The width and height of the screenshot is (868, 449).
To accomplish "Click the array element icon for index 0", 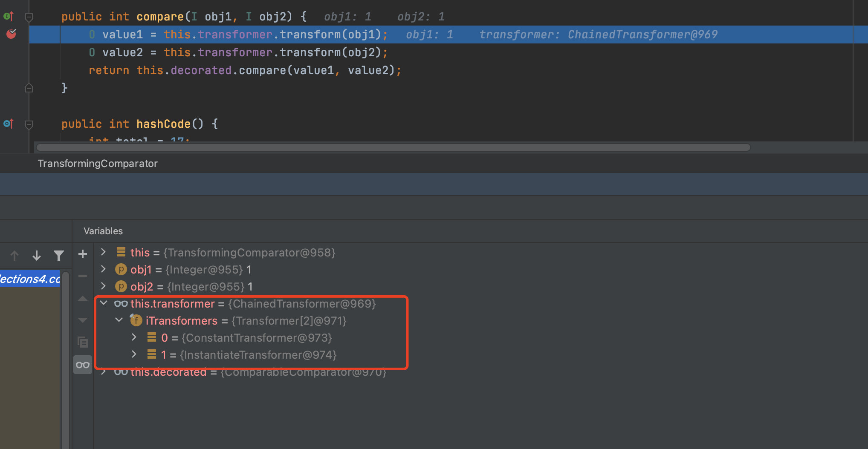I will coord(152,337).
